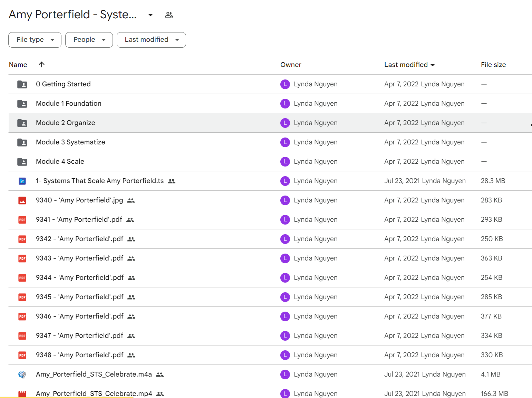Viewport: 532px width, 398px height.
Task: Click the image icon for 9340 jpg file
Action: (22, 200)
